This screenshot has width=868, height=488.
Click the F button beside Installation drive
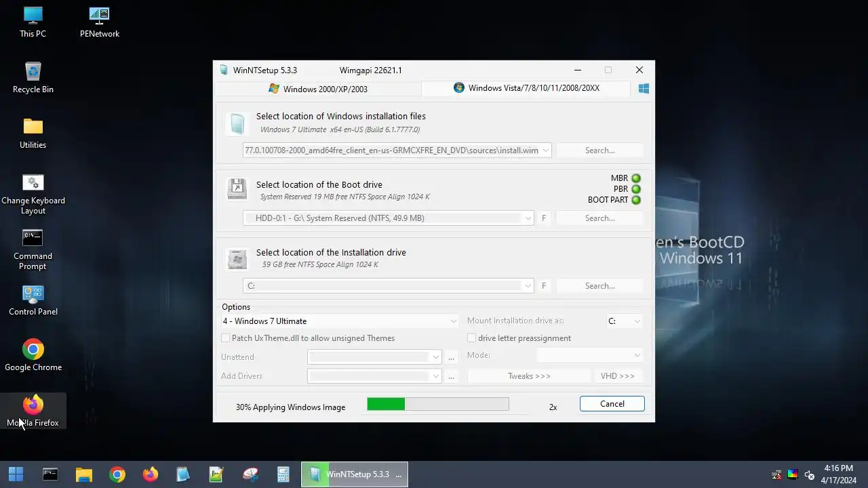tap(544, 286)
